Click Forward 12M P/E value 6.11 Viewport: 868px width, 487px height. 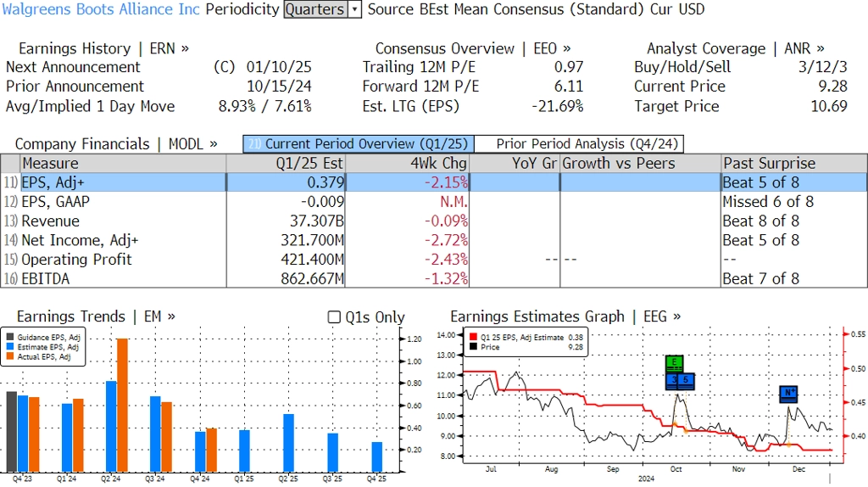click(569, 87)
